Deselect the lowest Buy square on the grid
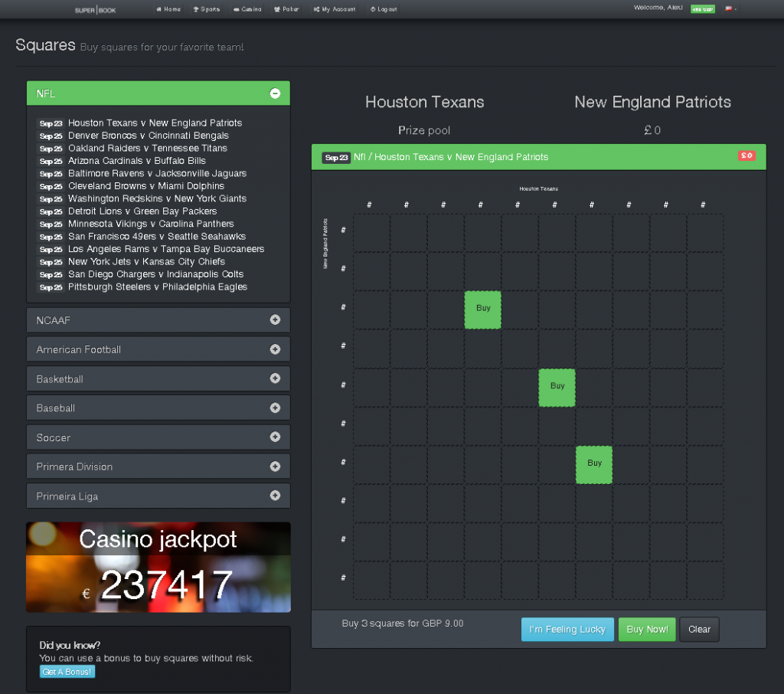The width and height of the screenshot is (784, 694). tap(594, 464)
